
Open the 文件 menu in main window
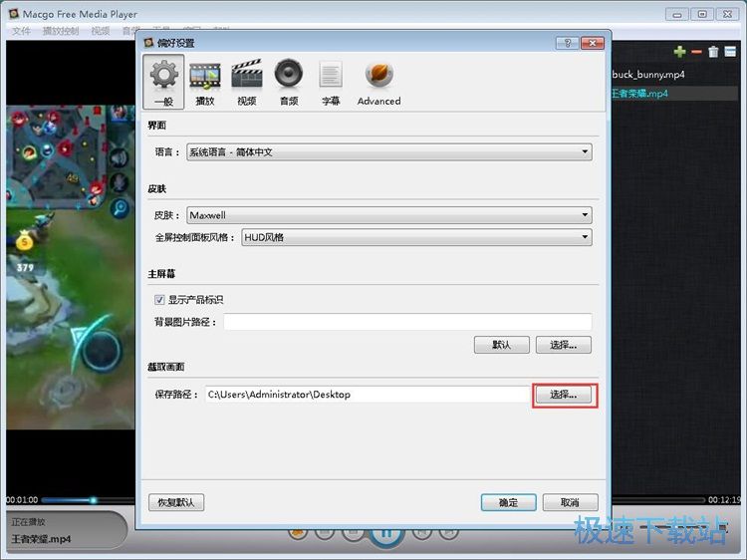(21, 31)
